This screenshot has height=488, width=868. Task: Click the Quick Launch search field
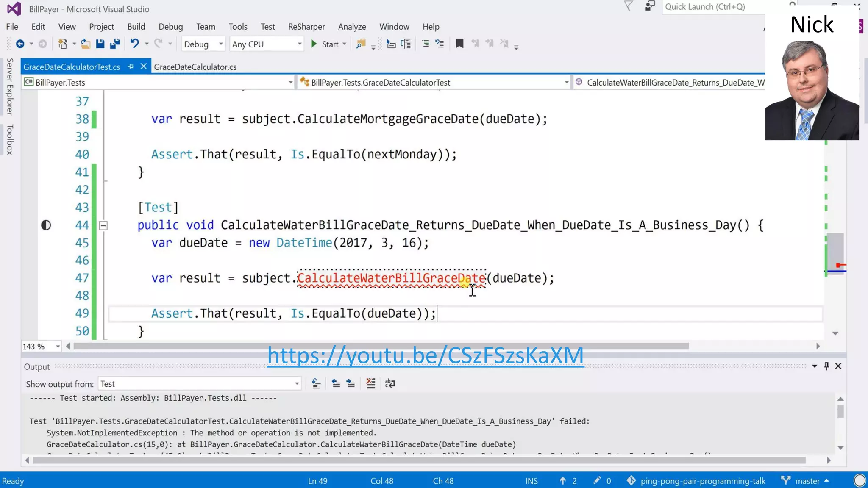[712, 7]
